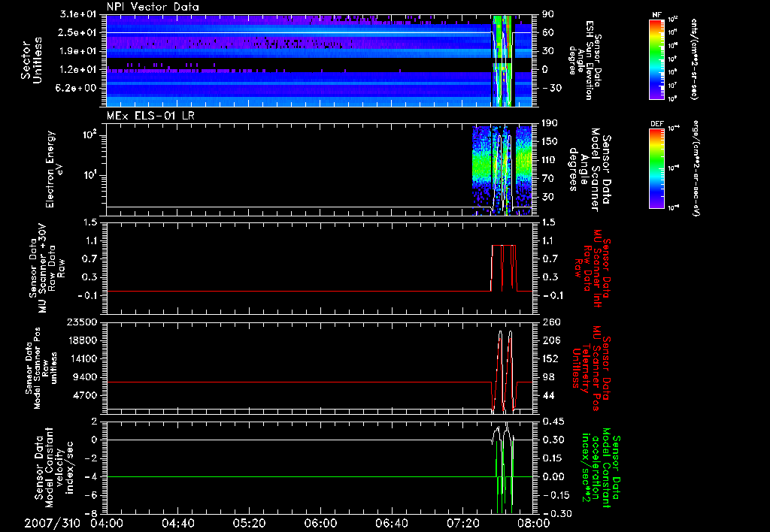Viewport: 770px width, 532px height.
Task: Click the '-8' velocity axis tick
Action: pyautogui.click(x=92, y=513)
